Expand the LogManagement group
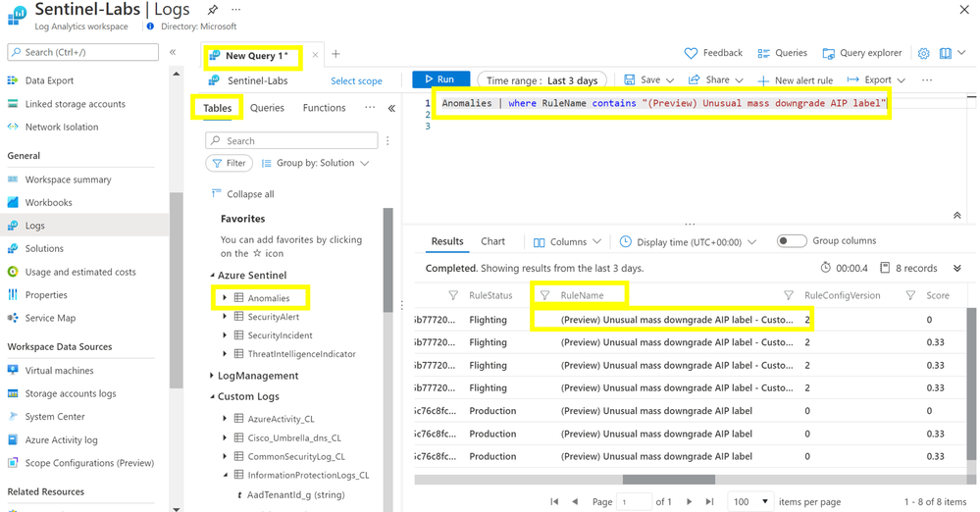 click(211, 376)
